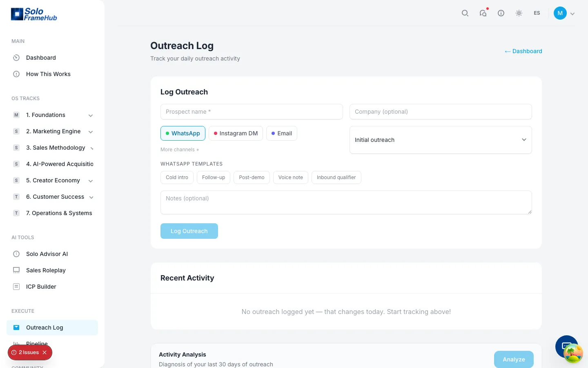This screenshot has height=368, width=588.
Task: Open 4. AI-Powered Acquisition track
Action: coord(52,164)
